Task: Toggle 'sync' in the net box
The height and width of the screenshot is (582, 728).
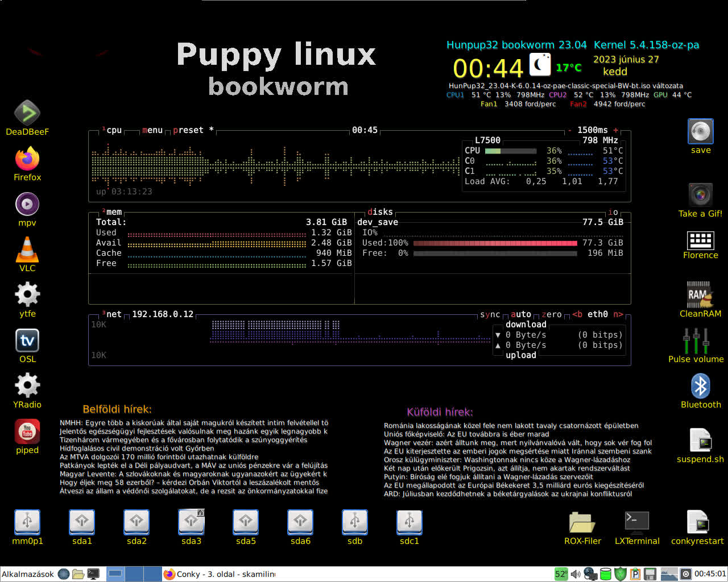Action: (x=490, y=314)
